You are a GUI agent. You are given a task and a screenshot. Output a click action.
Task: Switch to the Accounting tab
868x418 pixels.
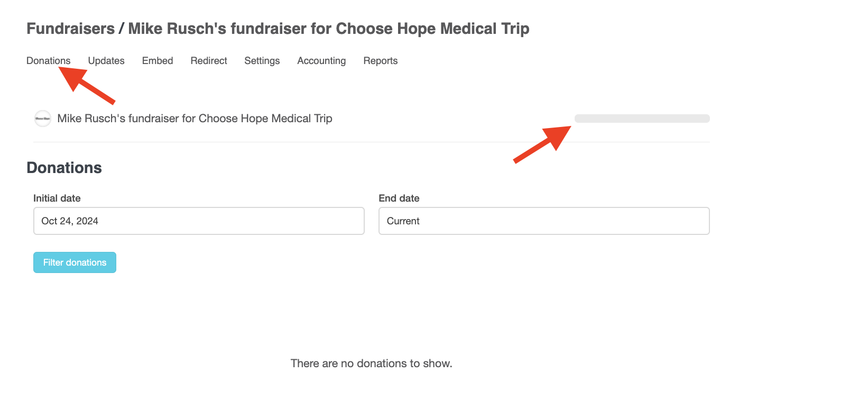(321, 61)
